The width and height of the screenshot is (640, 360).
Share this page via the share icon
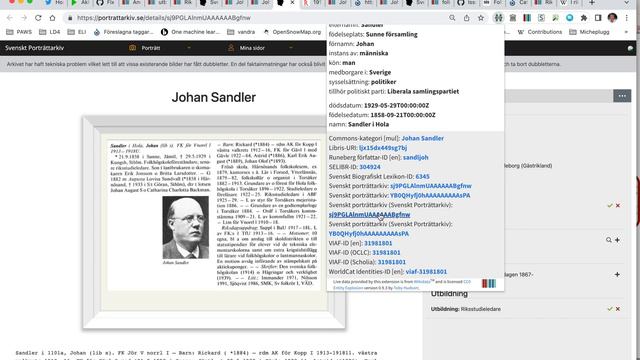click(467, 18)
